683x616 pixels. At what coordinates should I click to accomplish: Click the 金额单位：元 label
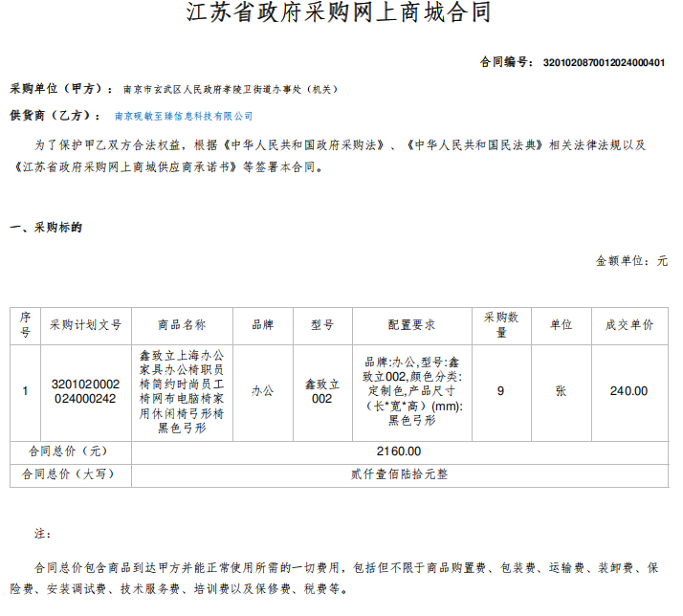pos(631,260)
